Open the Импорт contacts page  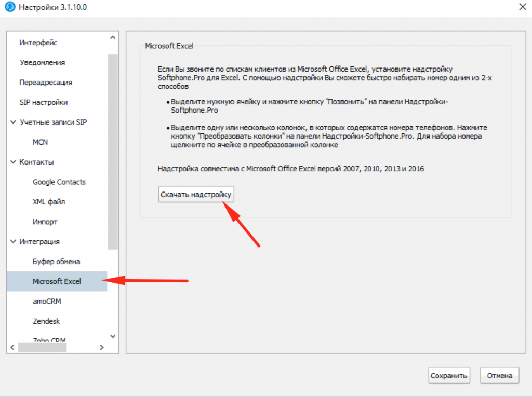pos(45,222)
